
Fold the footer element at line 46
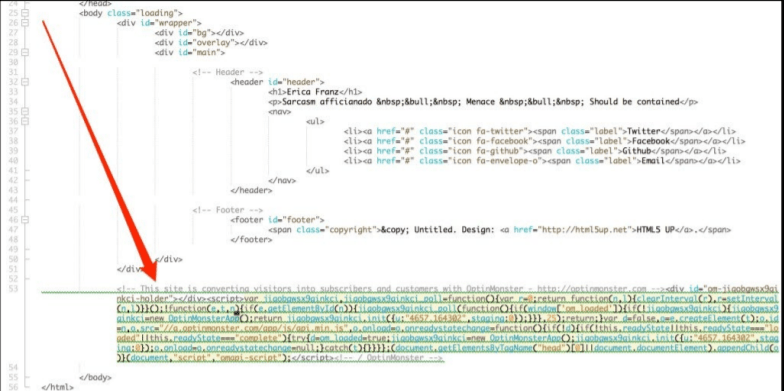coord(24,219)
